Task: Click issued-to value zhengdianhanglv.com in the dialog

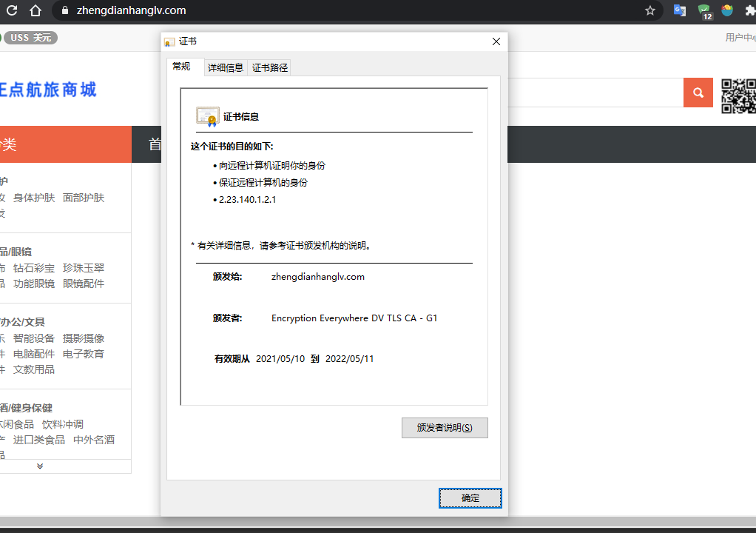Action: (x=318, y=277)
